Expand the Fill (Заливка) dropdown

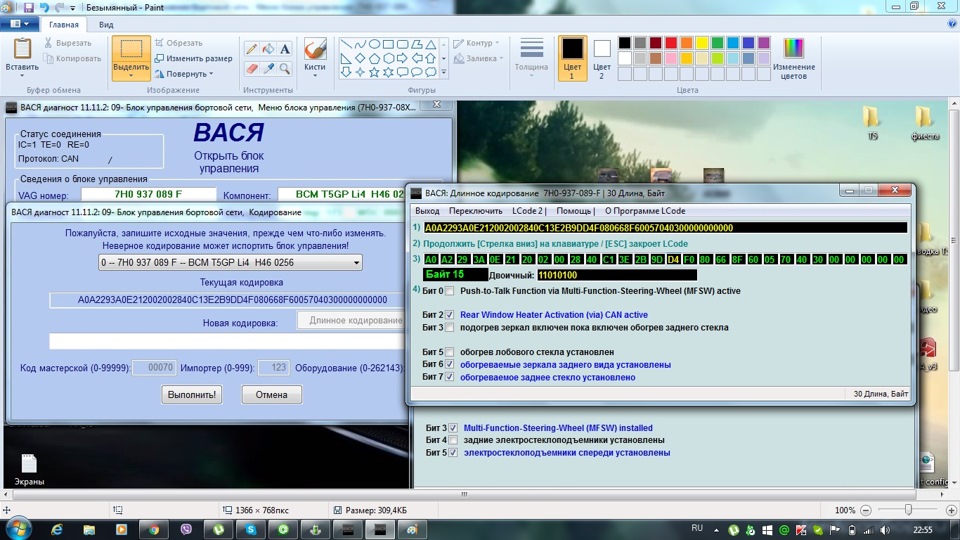(501, 59)
